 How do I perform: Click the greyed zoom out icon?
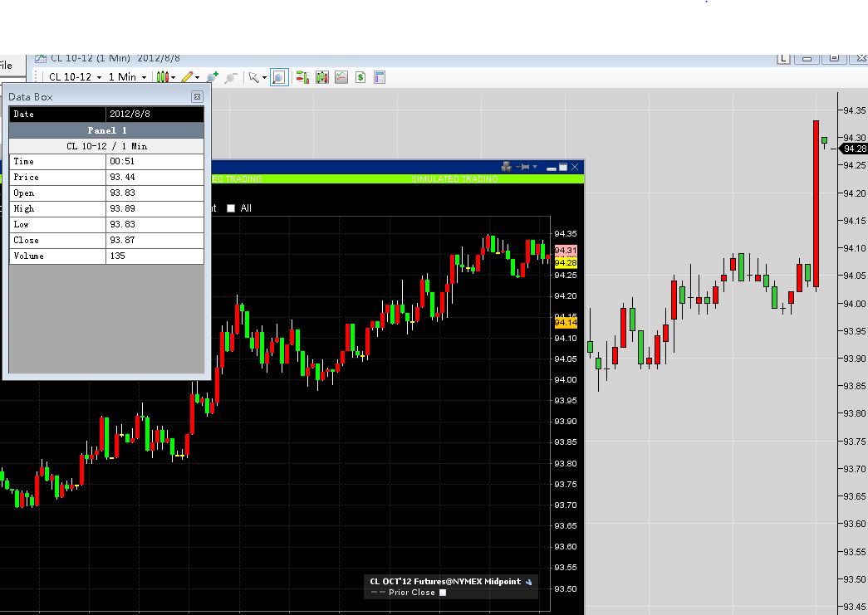pyautogui.click(x=231, y=77)
